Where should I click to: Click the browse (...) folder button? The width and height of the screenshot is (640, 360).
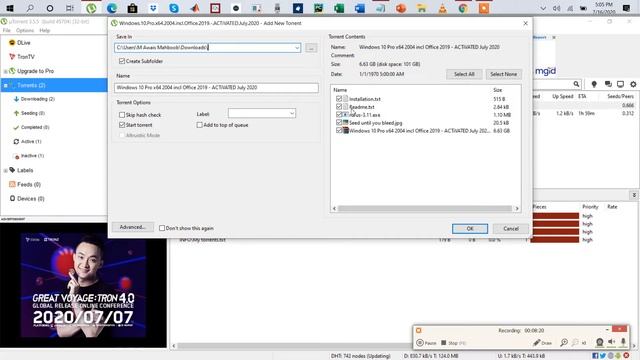[x=311, y=48]
